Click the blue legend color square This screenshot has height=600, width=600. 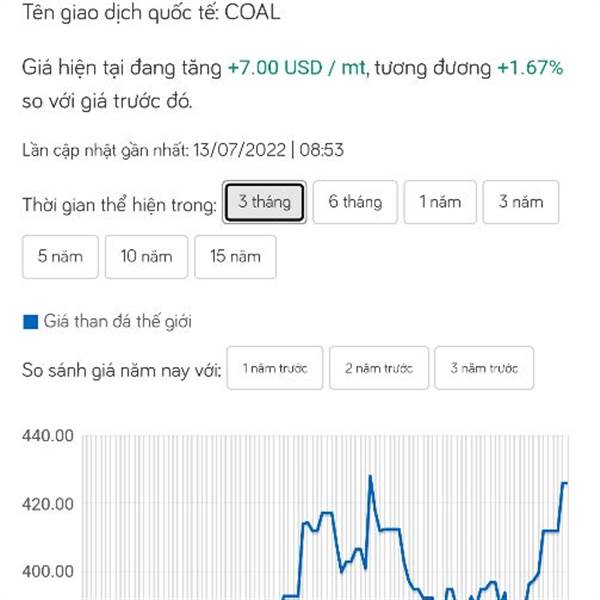pos(31,322)
